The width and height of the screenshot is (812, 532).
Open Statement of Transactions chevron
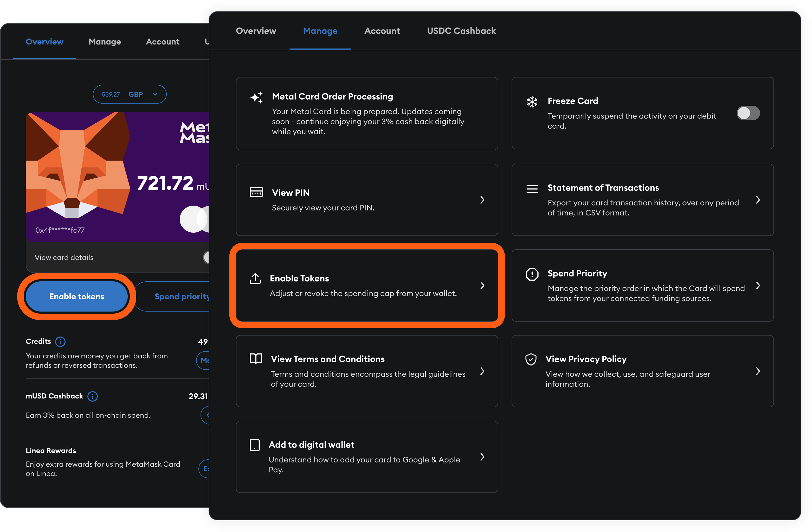point(758,200)
